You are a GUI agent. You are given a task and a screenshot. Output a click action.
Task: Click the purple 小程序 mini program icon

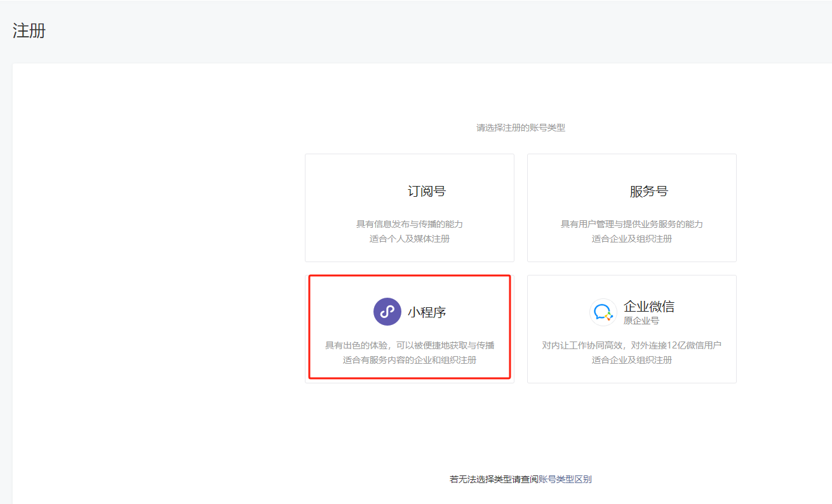(x=387, y=312)
